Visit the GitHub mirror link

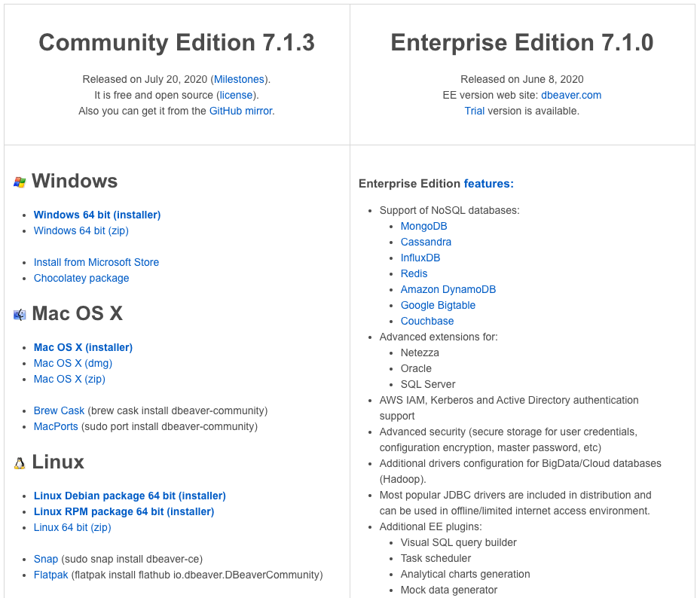point(240,111)
